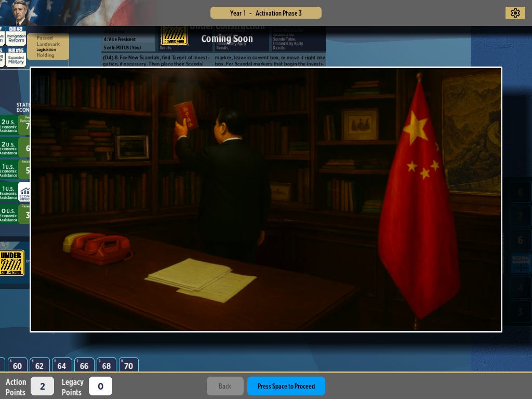
Task: Click the Action Points value box
Action: coord(43,386)
